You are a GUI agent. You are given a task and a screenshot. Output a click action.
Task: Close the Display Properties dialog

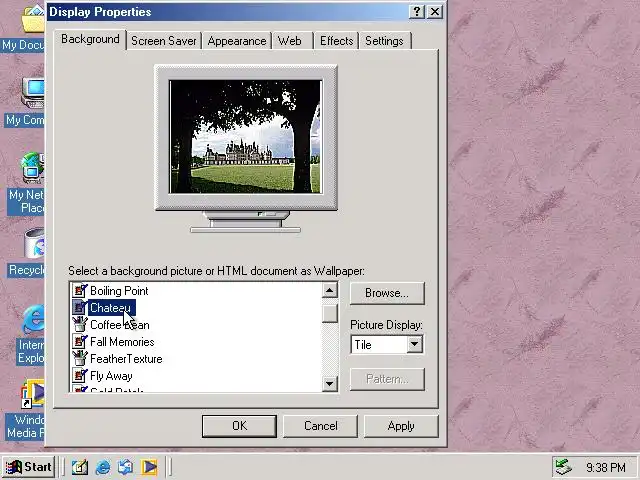435,12
